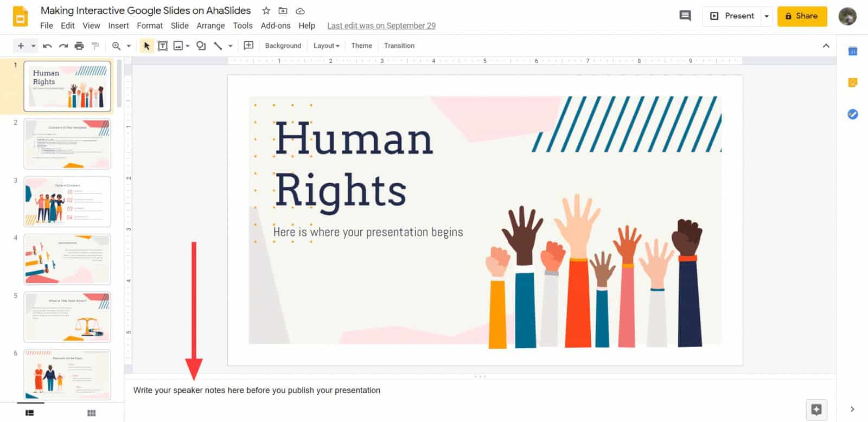Select slide 5 thumbnail
Image resolution: width=868 pixels, height=422 pixels.
click(67, 317)
